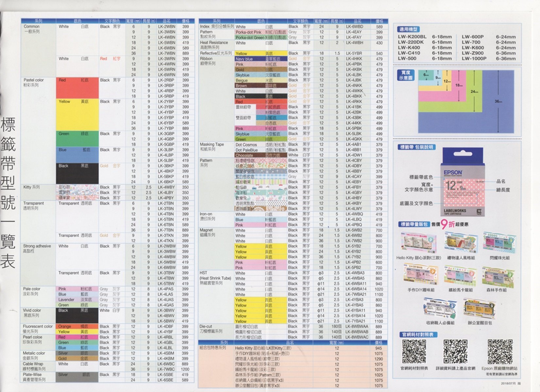Select the Ribbon Navy blue swatch
This screenshot has width=540, height=392.
(261, 59)
